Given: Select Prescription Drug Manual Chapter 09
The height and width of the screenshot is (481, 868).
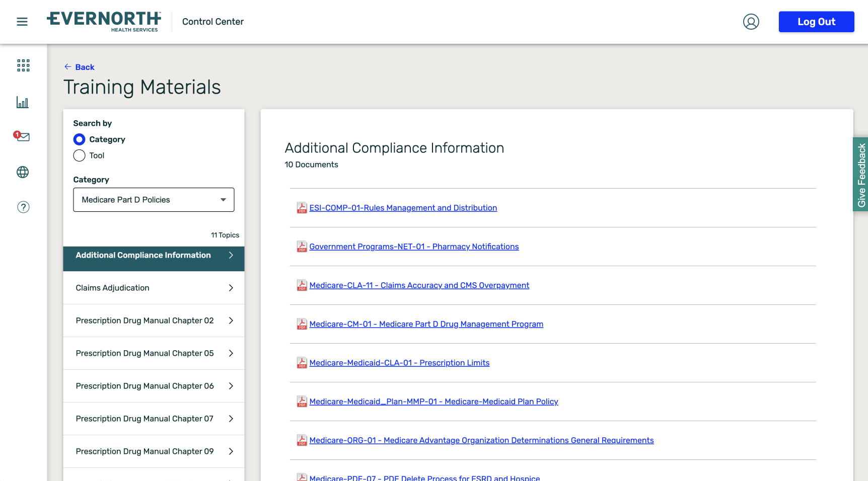Looking at the screenshot, I should pyautogui.click(x=154, y=451).
